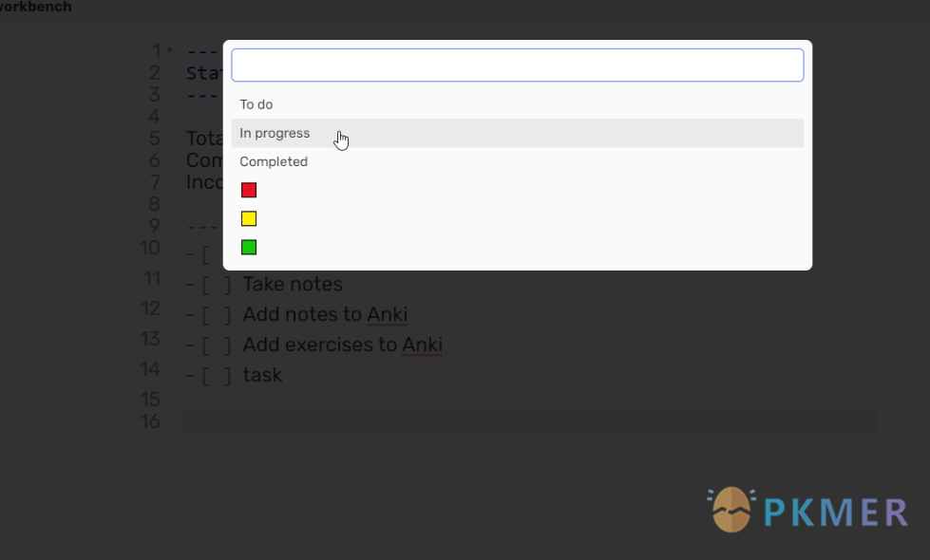
Task: Check the "Add notes to Anki" checkbox
Action: tap(217, 315)
